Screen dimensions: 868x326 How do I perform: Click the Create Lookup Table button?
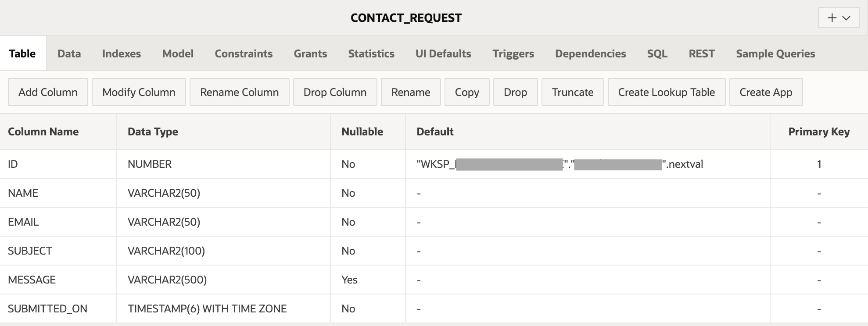pos(666,92)
